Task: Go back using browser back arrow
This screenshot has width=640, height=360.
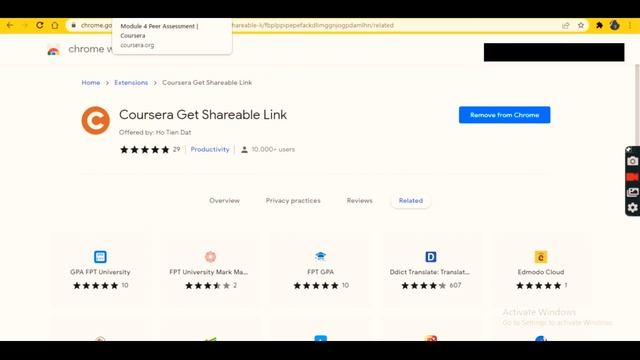Action: coord(10,25)
